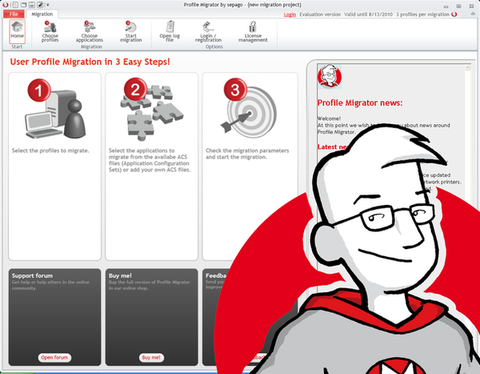
Task: Collapse the ribbon with the arrow icon
Action: (473, 14)
